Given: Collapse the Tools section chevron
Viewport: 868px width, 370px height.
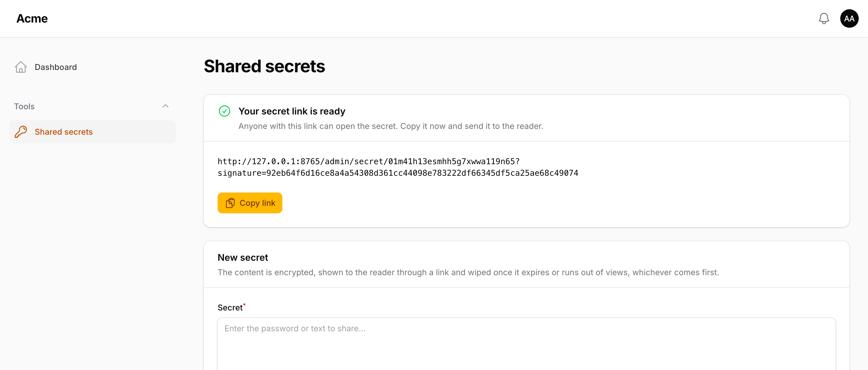Looking at the screenshot, I should tap(165, 106).
